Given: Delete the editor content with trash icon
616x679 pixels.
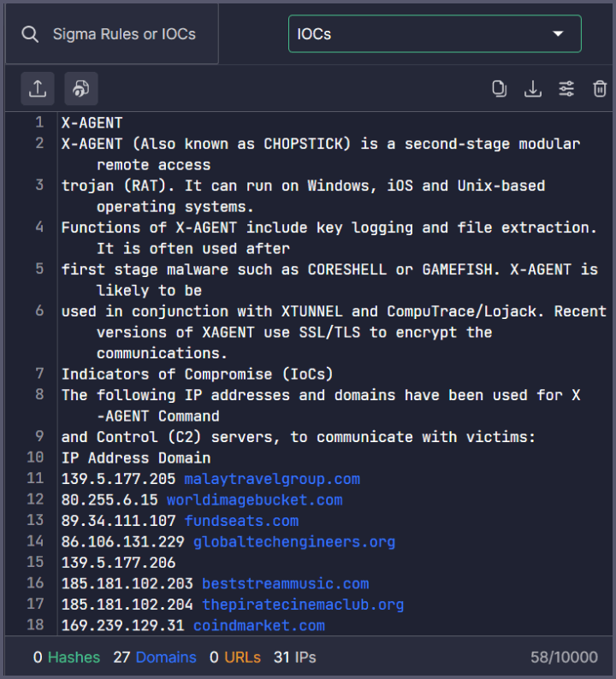Looking at the screenshot, I should click(x=600, y=89).
